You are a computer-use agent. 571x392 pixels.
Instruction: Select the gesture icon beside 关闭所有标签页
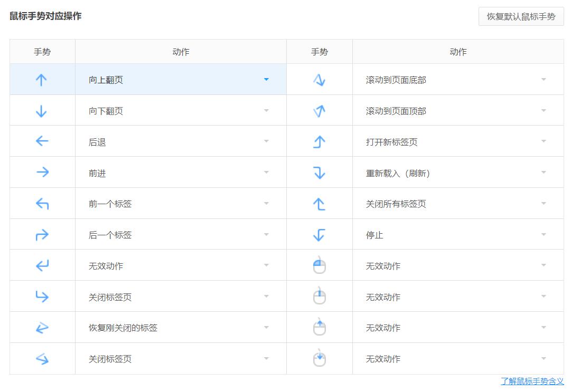click(x=319, y=203)
